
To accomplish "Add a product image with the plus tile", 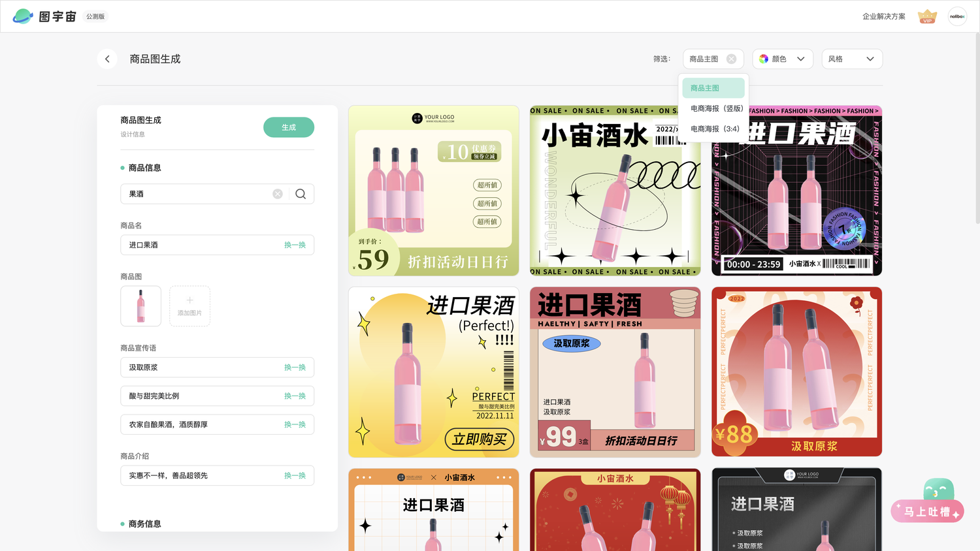I will pyautogui.click(x=189, y=306).
